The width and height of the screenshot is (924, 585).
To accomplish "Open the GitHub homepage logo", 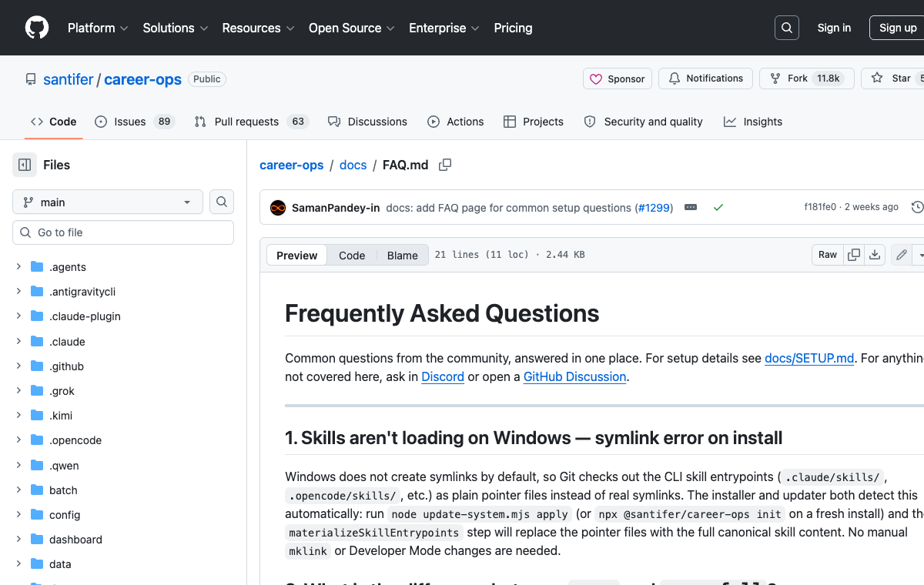I will pos(37,28).
